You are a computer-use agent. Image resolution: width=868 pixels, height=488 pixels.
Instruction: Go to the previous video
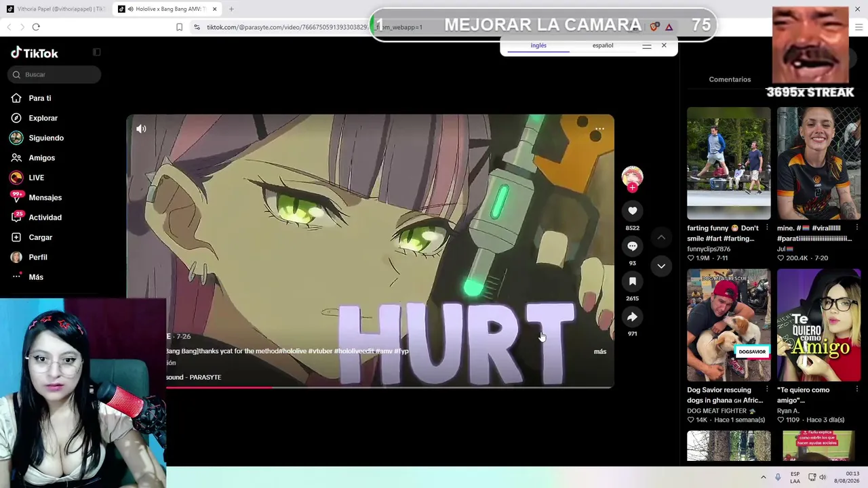click(661, 237)
